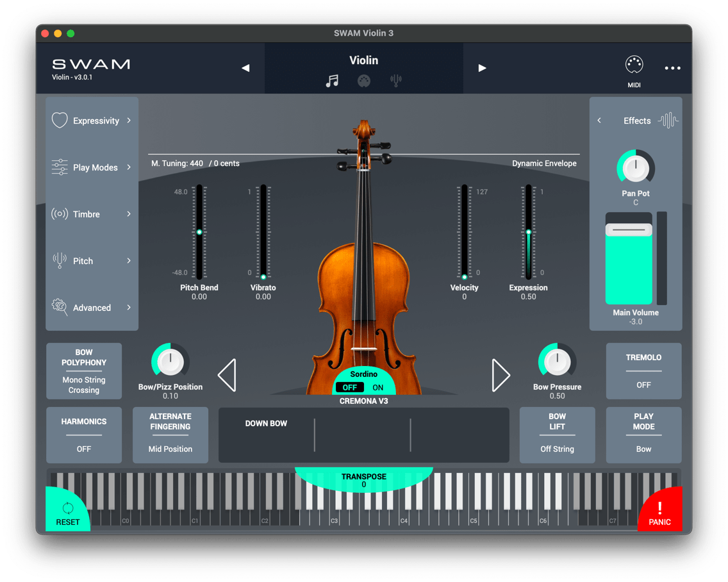Go to previous instrument with left arrow

coord(245,68)
